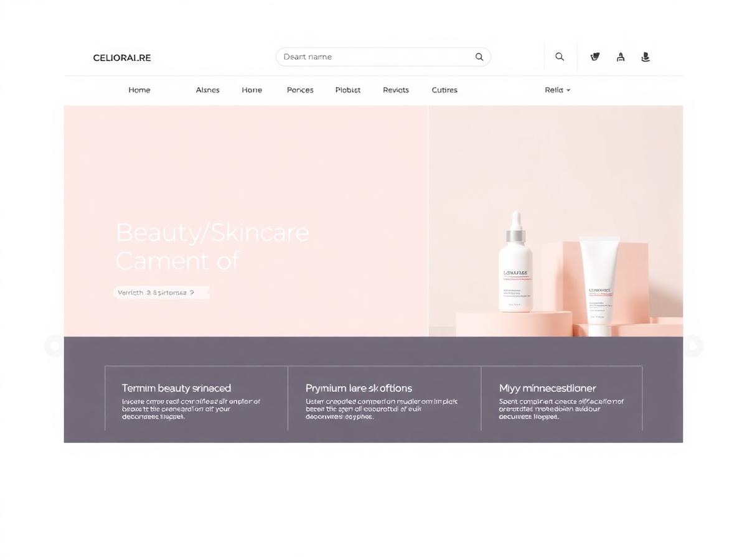Image resolution: width=747 pixels, height=560 pixels.
Task: Open the Alsnes menu item
Action: 207,90
